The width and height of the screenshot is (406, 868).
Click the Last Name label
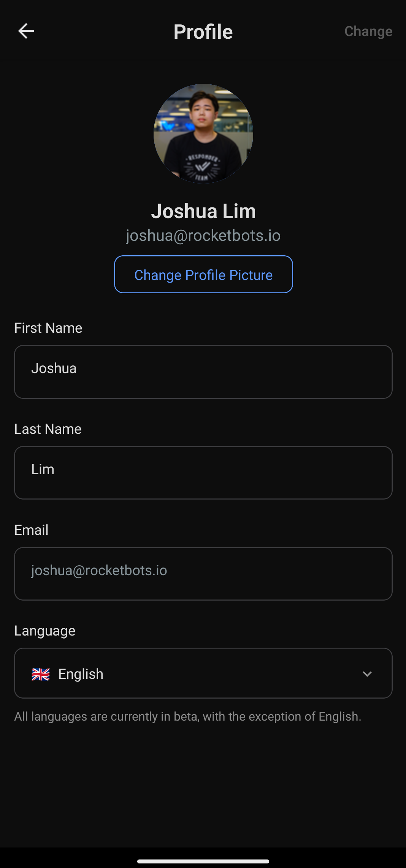pos(48,429)
